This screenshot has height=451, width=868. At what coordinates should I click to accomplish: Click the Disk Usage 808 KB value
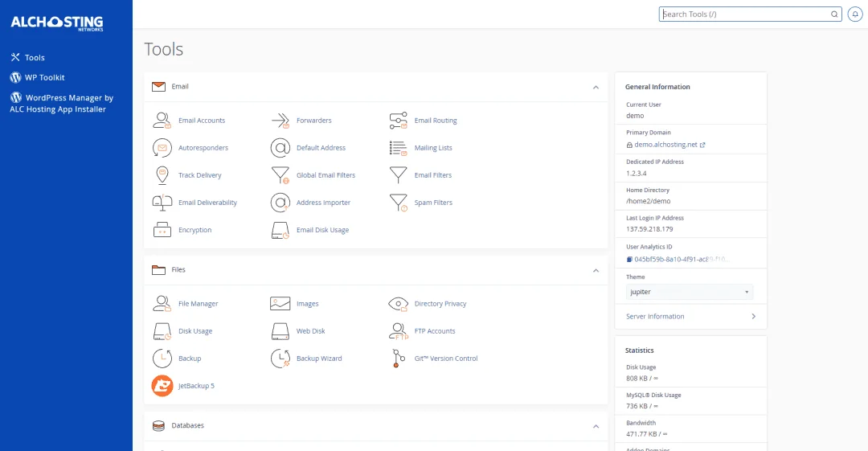click(642, 379)
